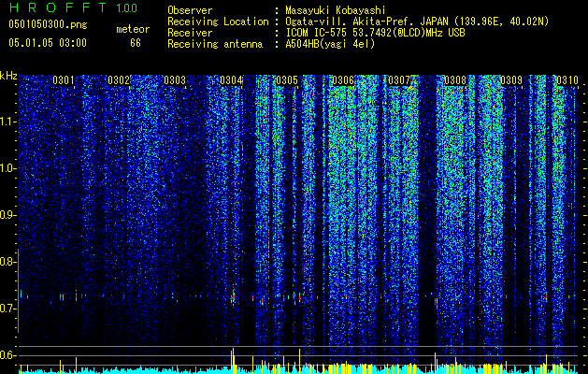
Task: Click the 1.1 kHz axis label
Action: click(7, 122)
